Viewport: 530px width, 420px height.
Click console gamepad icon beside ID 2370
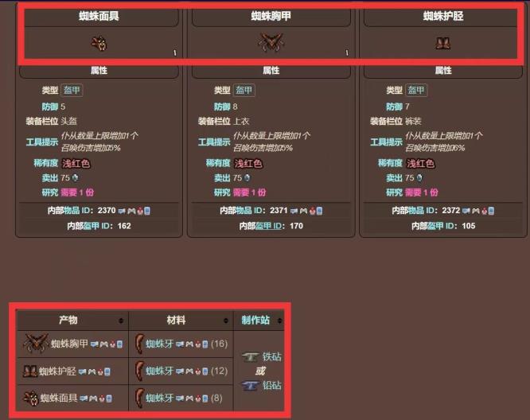coord(131,211)
